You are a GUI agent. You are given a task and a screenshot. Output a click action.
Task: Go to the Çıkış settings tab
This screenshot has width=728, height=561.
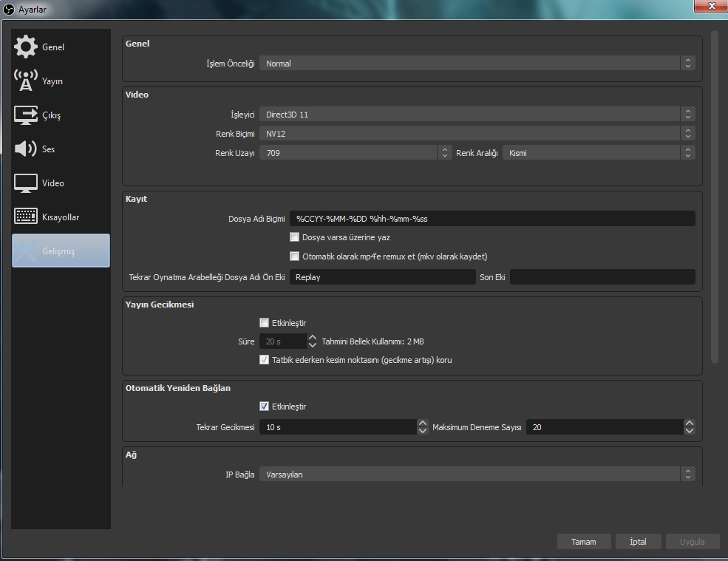point(51,115)
